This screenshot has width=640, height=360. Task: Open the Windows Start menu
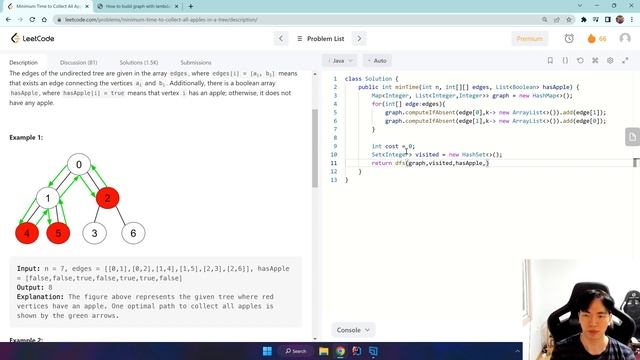(x=267, y=351)
